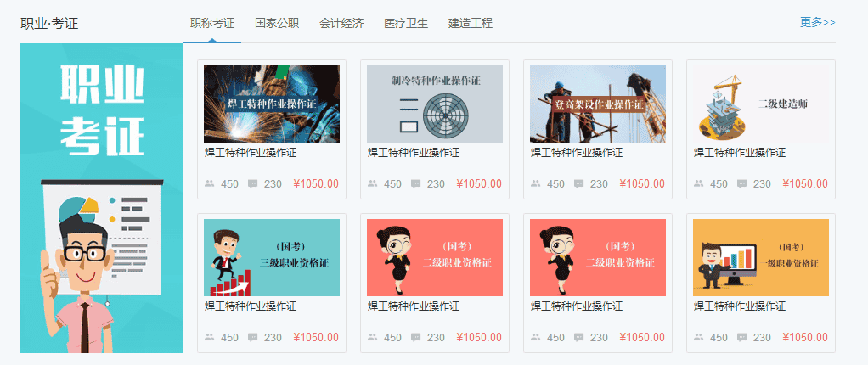This screenshot has height=365, width=868.
Task: Click the title link under the 三级职业资格证 image
Action: click(251, 306)
